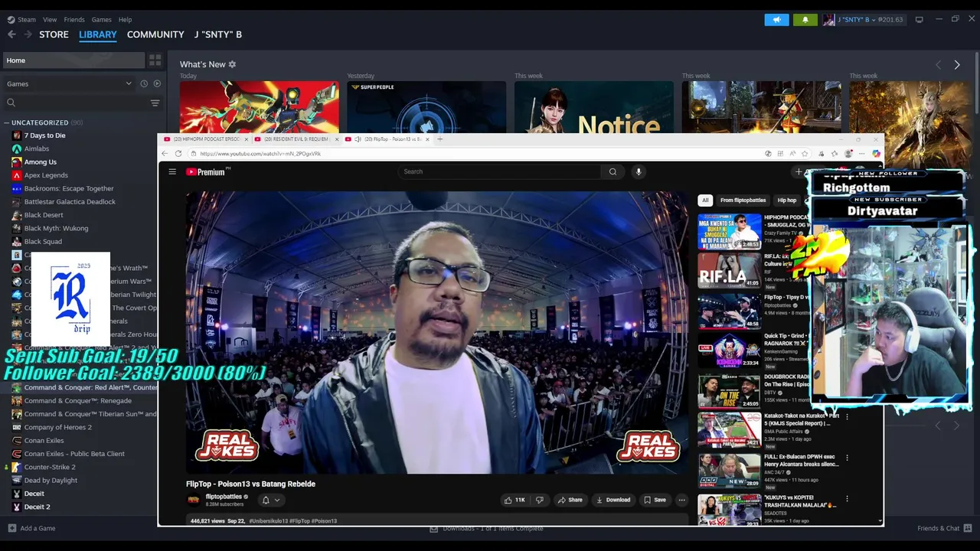
Task: Open Steam announcements megaphone button
Action: (776, 20)
